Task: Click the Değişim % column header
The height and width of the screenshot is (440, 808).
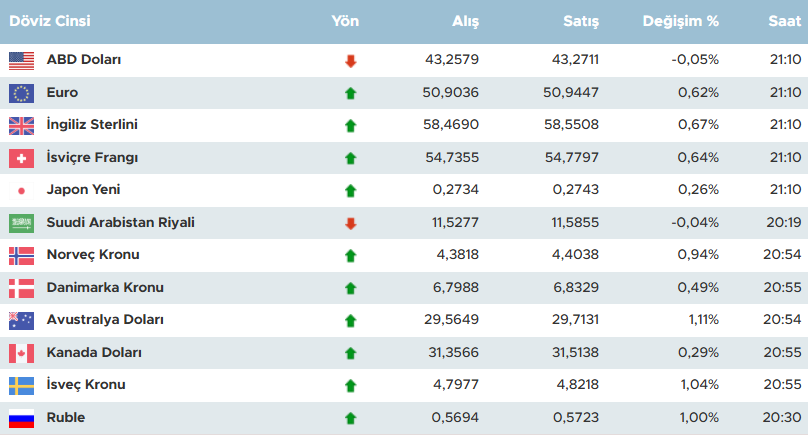Action: (680, 21)
